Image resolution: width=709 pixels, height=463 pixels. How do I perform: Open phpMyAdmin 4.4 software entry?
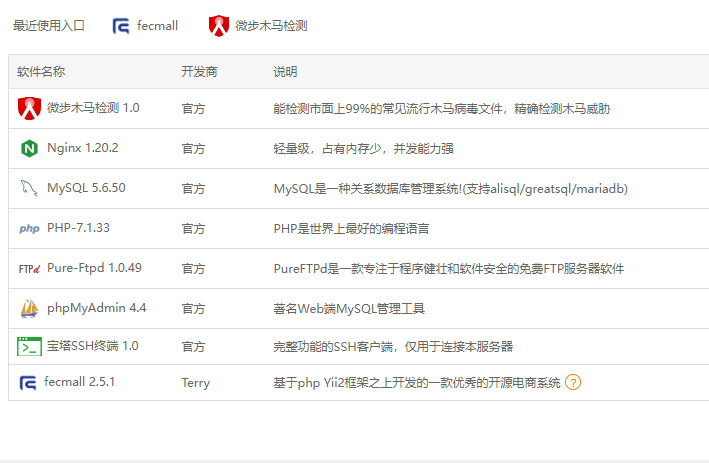point(97,308)
